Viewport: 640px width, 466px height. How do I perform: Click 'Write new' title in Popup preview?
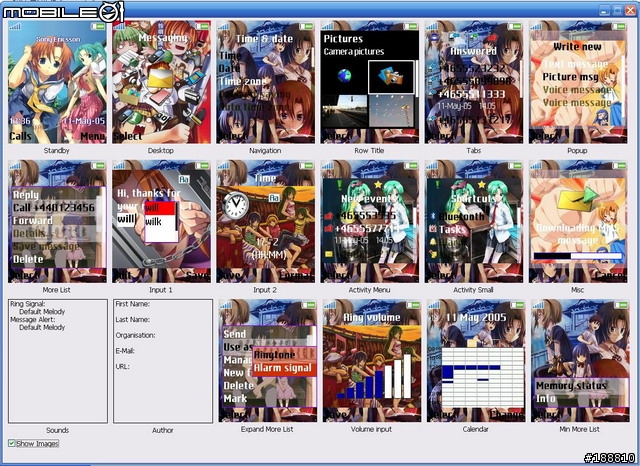[x=577, y=47]
